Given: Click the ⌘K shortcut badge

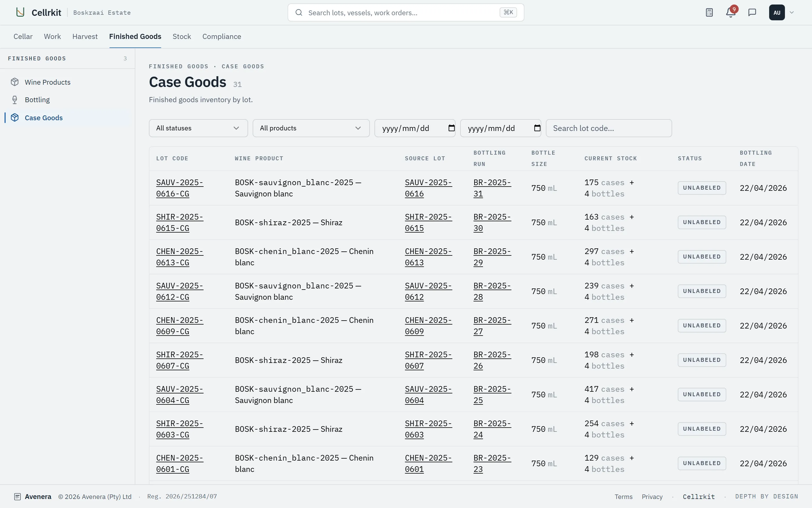Looking at the screenshot, I should (x=508, y=12).
